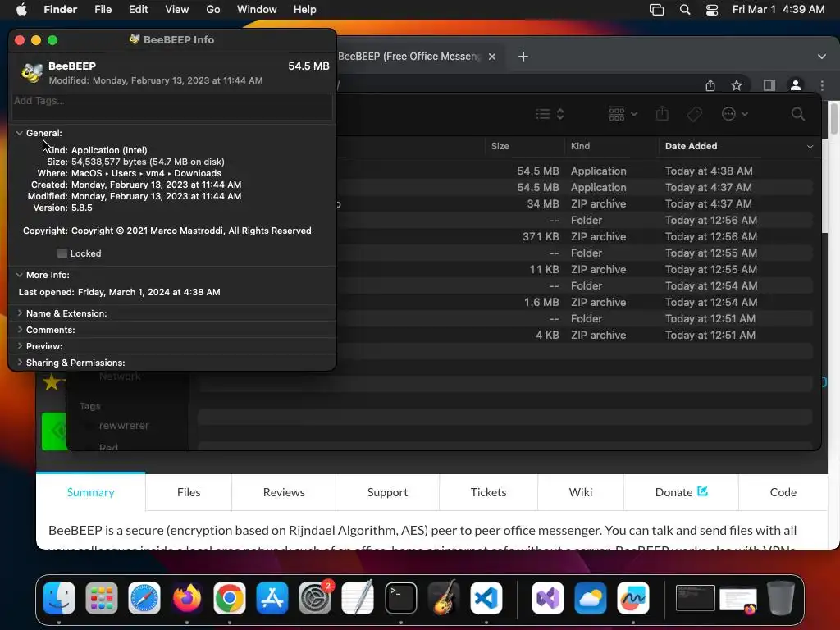This screenshot has width=840, height=630.
Task: Open Chrome three-dot menu
Action: coord(822,85)
